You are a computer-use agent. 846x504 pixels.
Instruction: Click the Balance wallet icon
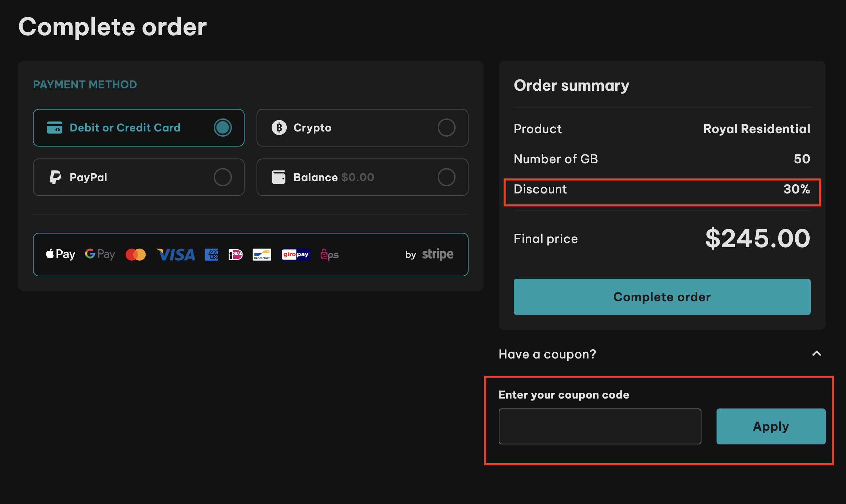278,176
